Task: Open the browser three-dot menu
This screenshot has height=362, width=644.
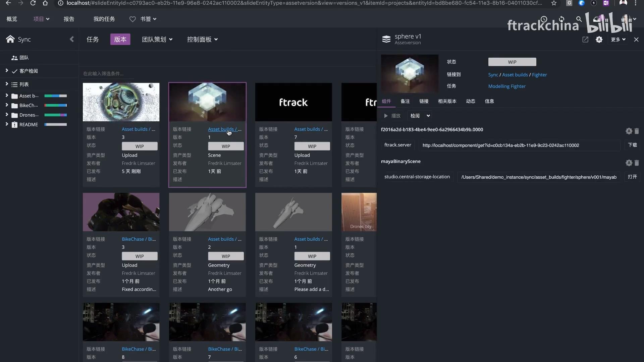Action: point(635,3)
